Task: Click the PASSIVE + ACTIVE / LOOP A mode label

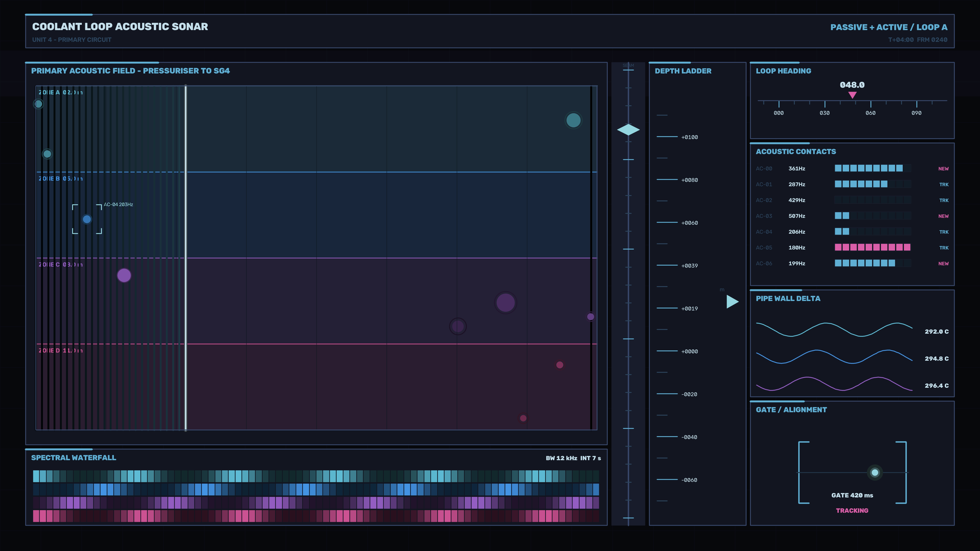Action: [888, 27]
